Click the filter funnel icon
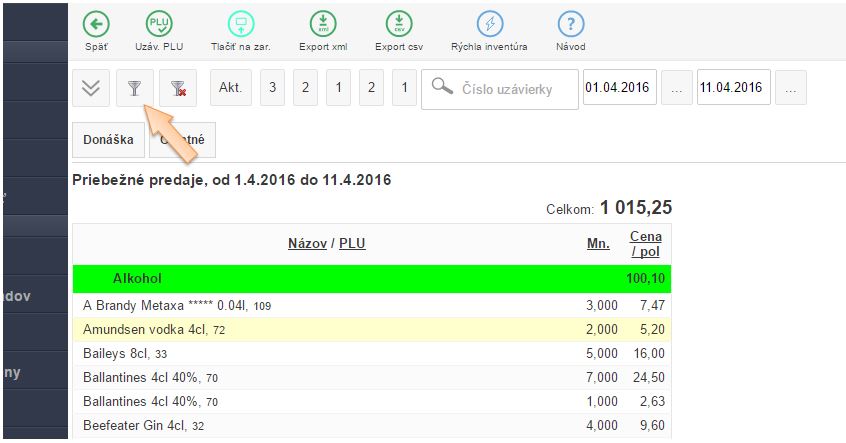This screenshot has height=443, width=846. pos(134,88)
